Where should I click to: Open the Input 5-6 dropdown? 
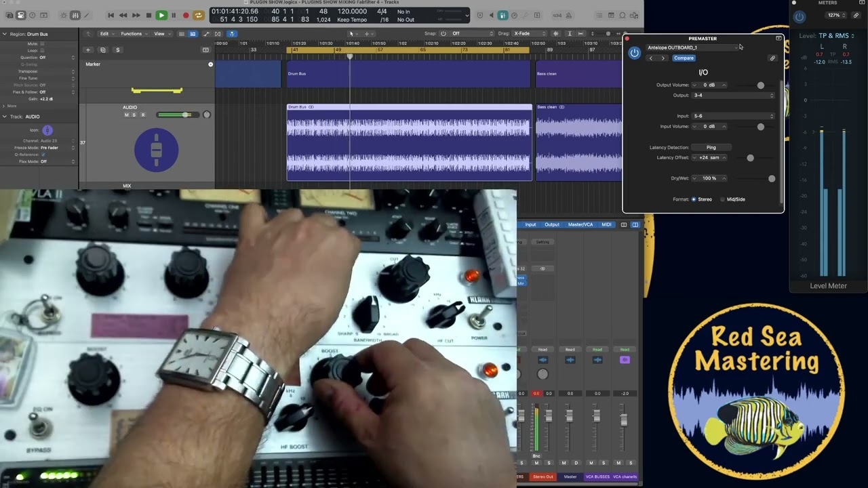pos(733,116)
